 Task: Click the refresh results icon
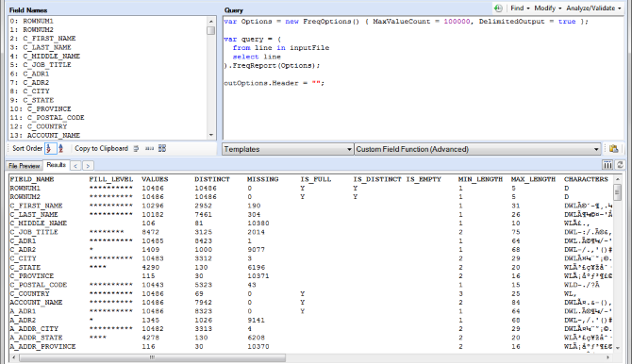(x=620, y=165)
